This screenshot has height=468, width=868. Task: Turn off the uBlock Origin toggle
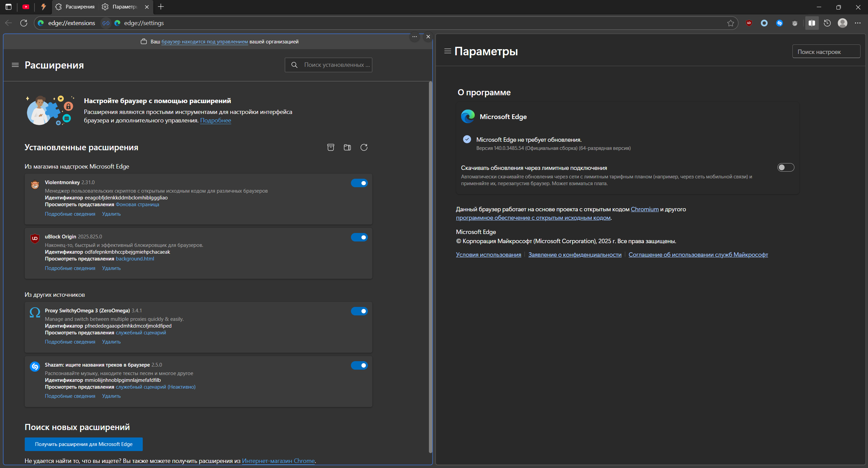(x=359, y=237)
